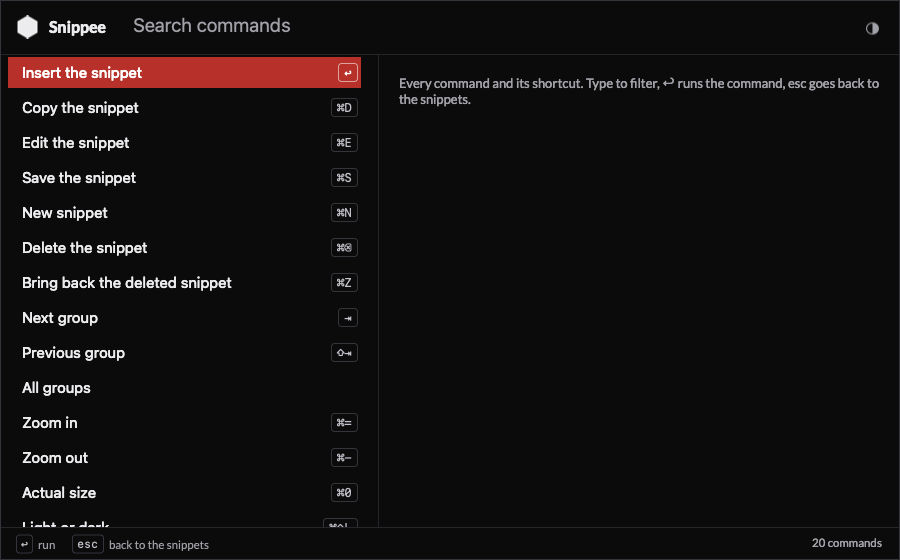
Task: Select the Previous group command
Action: point(184,352)
